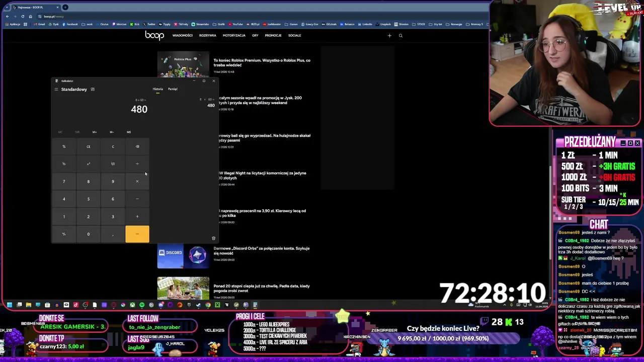Open the Streamlabs bookmark
This screenshot has height=362, width=644.
tap(200, 24)
